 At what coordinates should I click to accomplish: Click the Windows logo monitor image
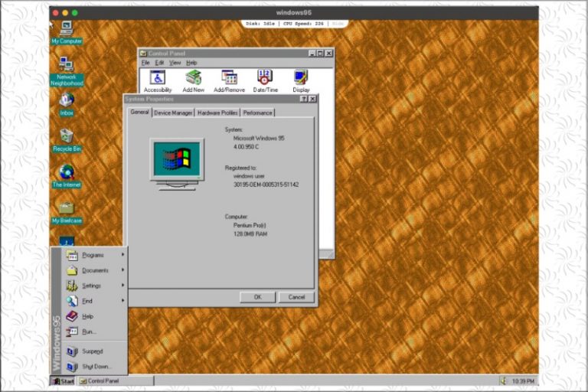pos(177,165)
